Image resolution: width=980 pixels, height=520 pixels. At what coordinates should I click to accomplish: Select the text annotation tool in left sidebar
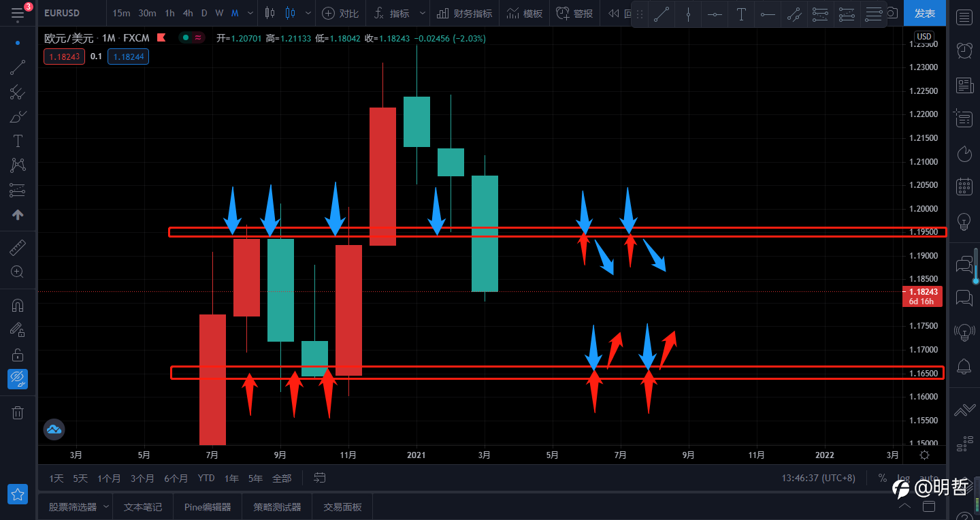click(18, 141)
